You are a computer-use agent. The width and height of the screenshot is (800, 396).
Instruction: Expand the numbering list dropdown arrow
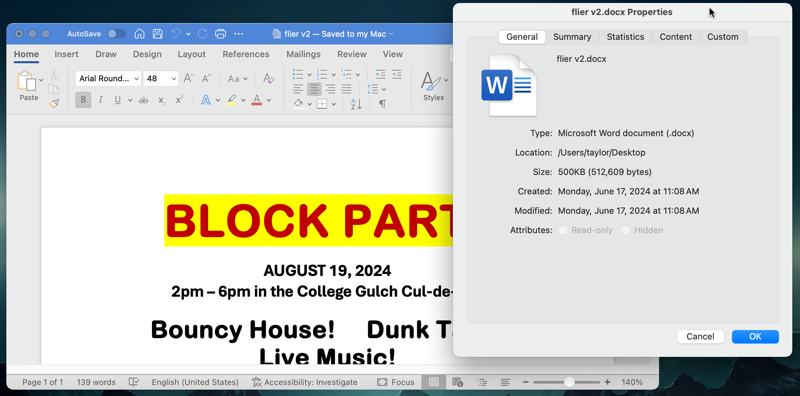coord(333,75)
